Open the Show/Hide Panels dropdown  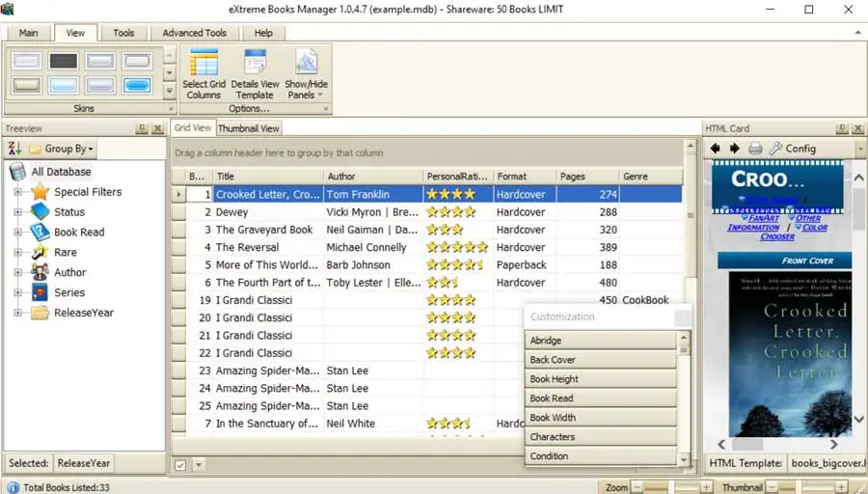(306, 72)
